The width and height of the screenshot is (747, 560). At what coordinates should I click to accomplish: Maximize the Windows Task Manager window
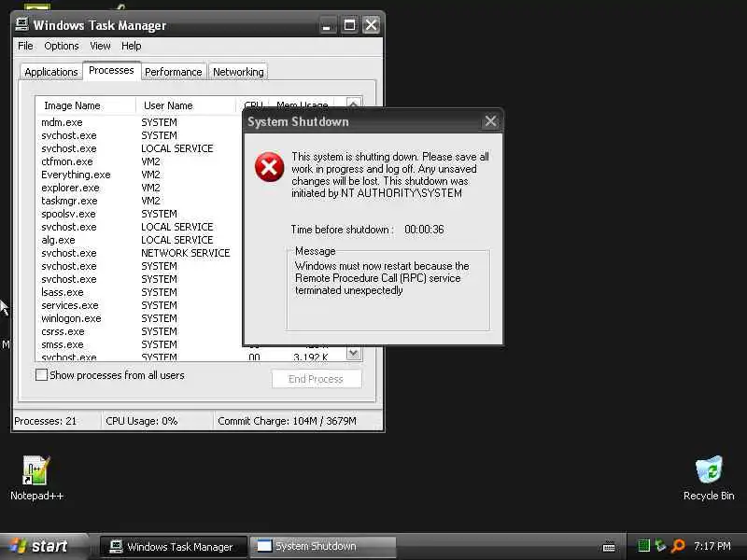pos(349,25)
